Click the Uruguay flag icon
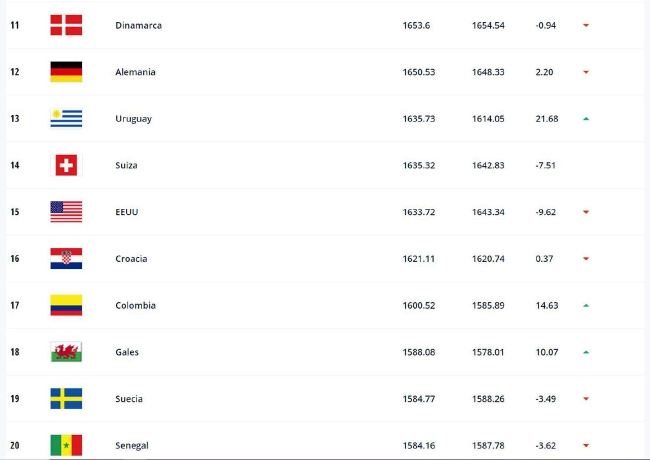The image size is (650, 460). pos(66,119)
